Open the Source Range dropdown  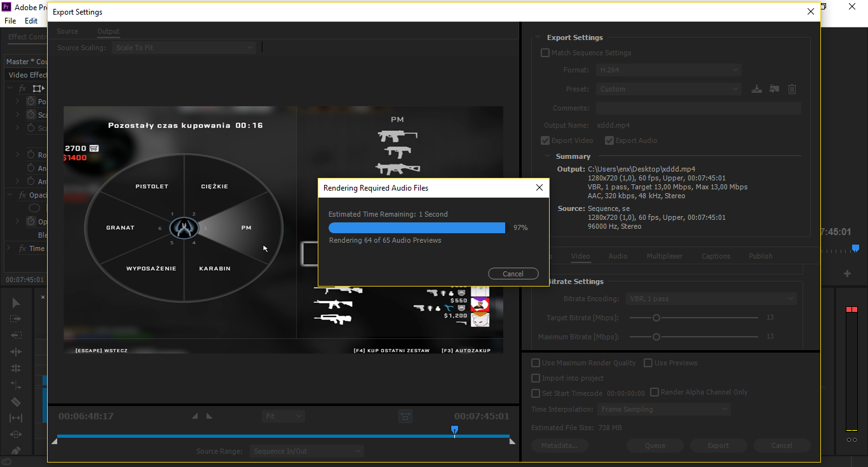click(306, 451)
